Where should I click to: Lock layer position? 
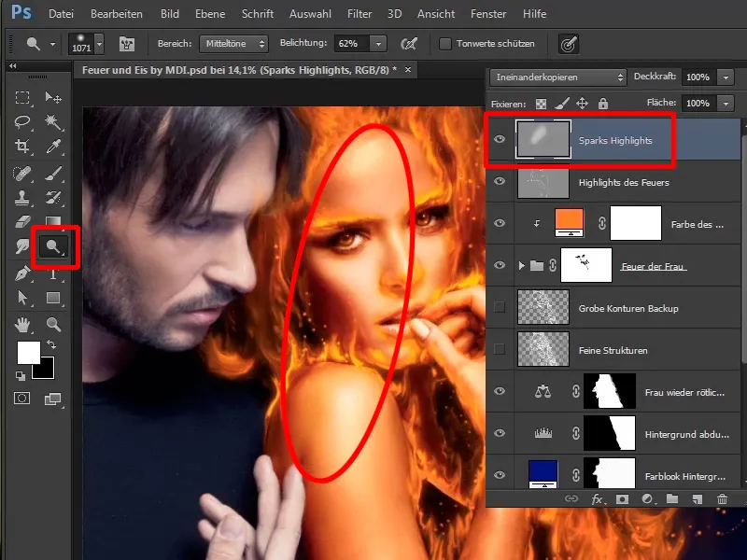click(x=582, y=104)
